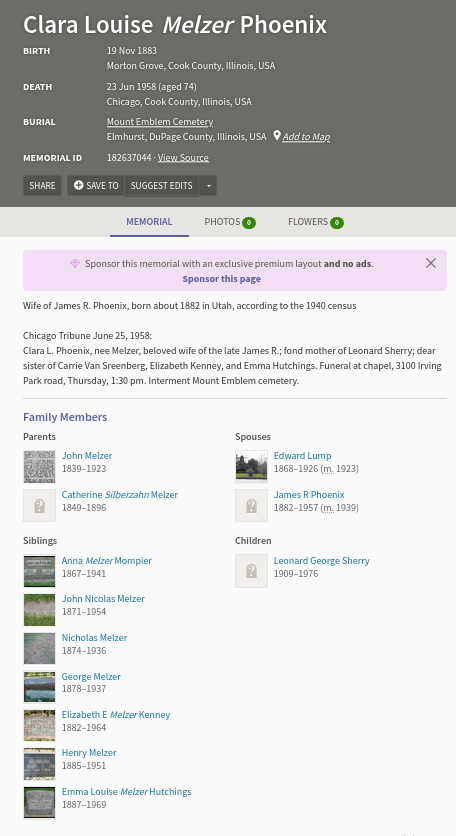Screen dimensions: 456x836
Task: Select the Memorial tab
Action: click(x=149, y=222)
